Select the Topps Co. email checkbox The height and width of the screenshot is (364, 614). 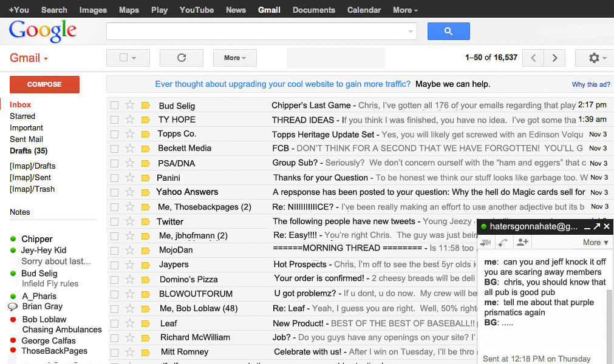(x=114, y=134)
